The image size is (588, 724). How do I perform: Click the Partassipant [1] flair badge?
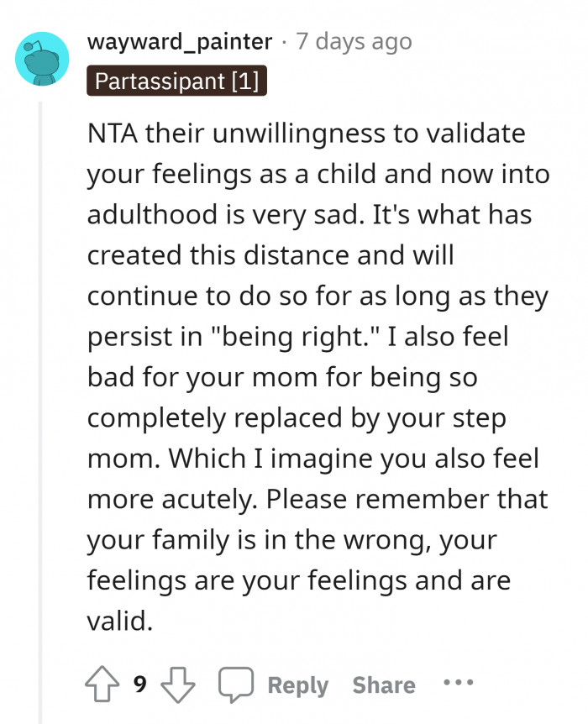coord(176,81)
